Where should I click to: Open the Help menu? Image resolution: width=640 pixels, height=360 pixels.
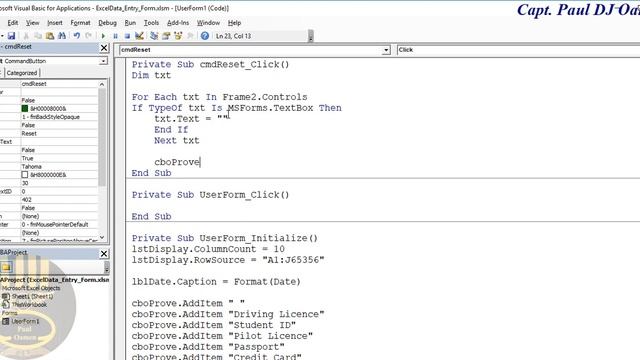pyautogui.click(x=234, y=23)
